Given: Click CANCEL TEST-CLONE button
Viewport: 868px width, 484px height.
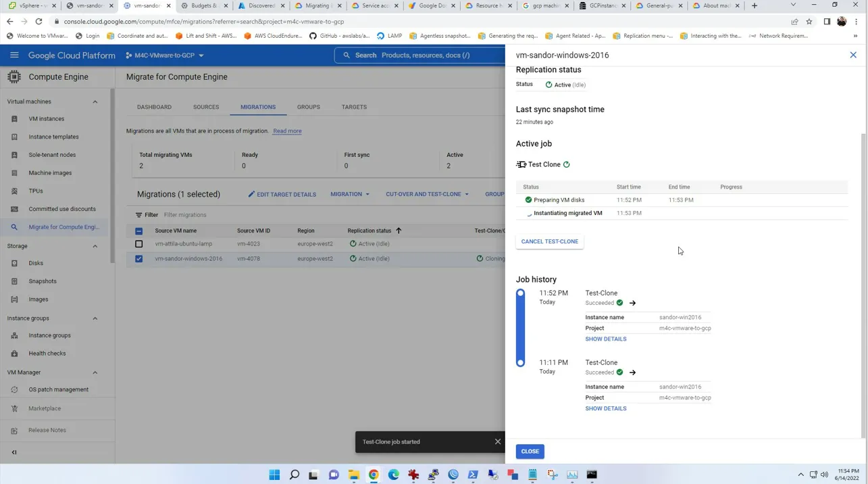Looking at the screenshot, I should click(x=550, y=241).
